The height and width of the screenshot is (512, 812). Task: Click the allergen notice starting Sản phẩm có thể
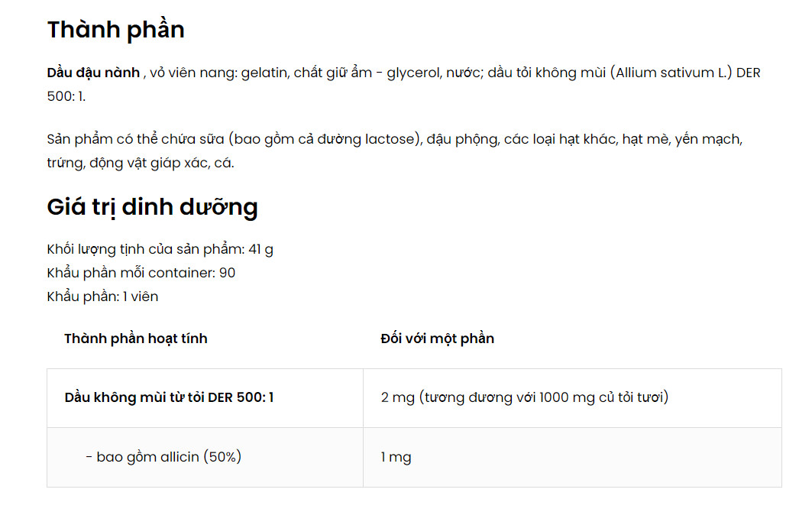[x=395, y=151]
